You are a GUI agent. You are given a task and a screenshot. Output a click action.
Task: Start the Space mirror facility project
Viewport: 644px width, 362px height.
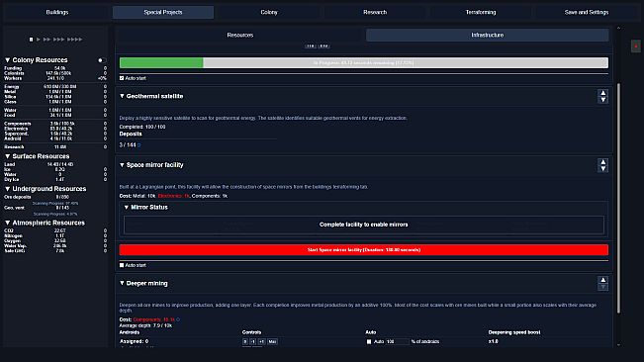coord(363,250)
